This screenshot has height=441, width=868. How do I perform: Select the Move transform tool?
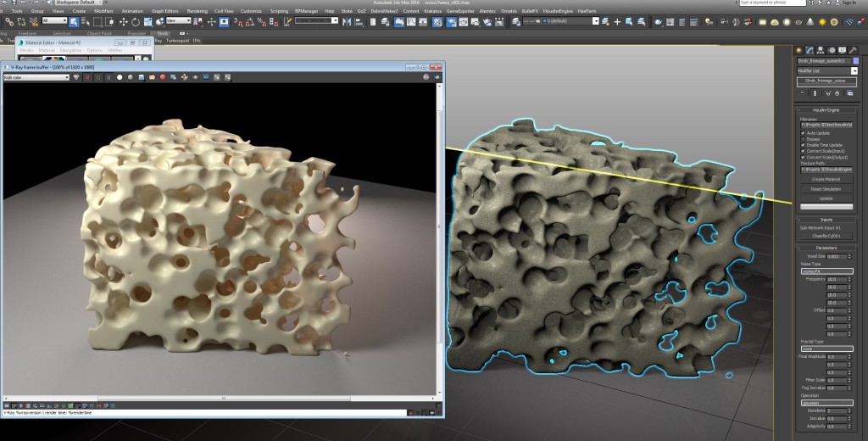pyautogui.click(x=124, y=20)
